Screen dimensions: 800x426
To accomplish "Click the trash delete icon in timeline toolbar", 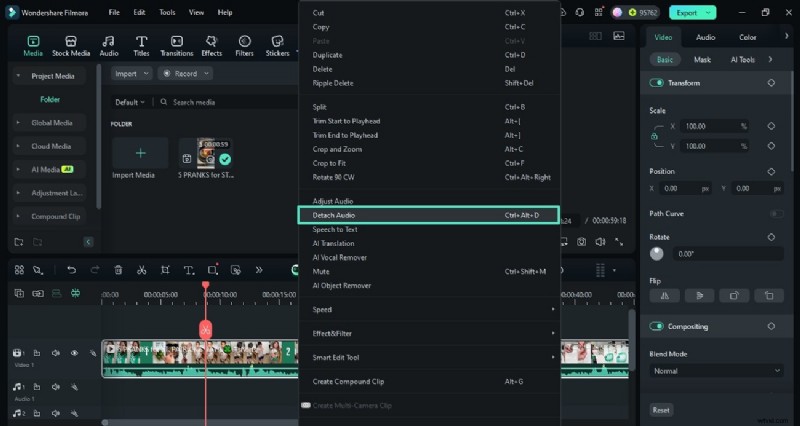I will [x=118, y=270].
